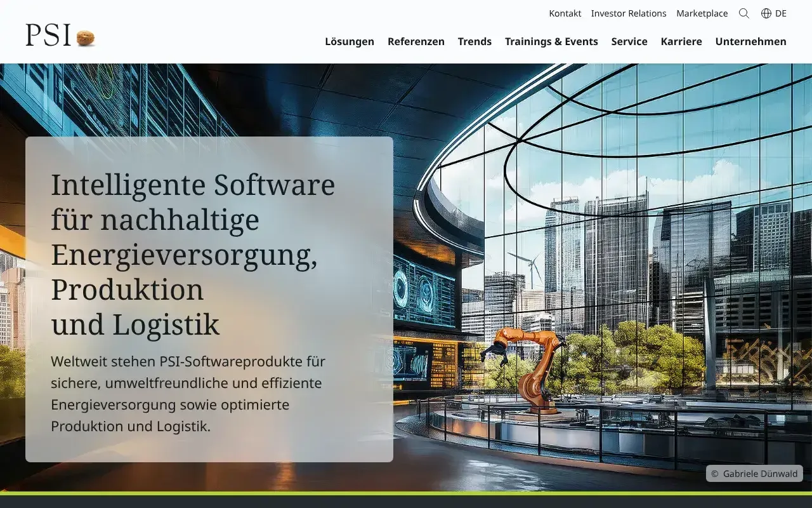Open the Kontakt page
This screenshot has height=508, width=812.
point(565,13)
